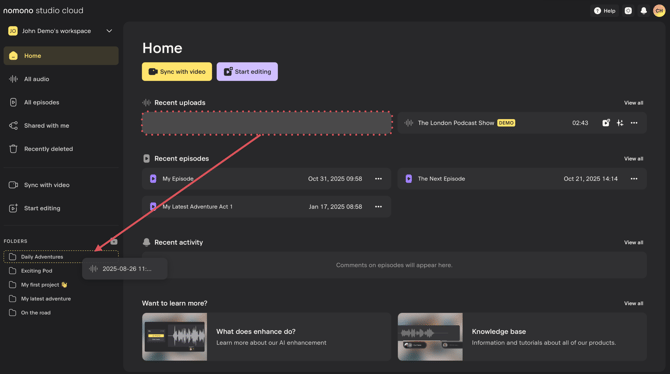Open more options for My Latest Adventure Act 1
This screenshot has height=374, width=670.
379,207
